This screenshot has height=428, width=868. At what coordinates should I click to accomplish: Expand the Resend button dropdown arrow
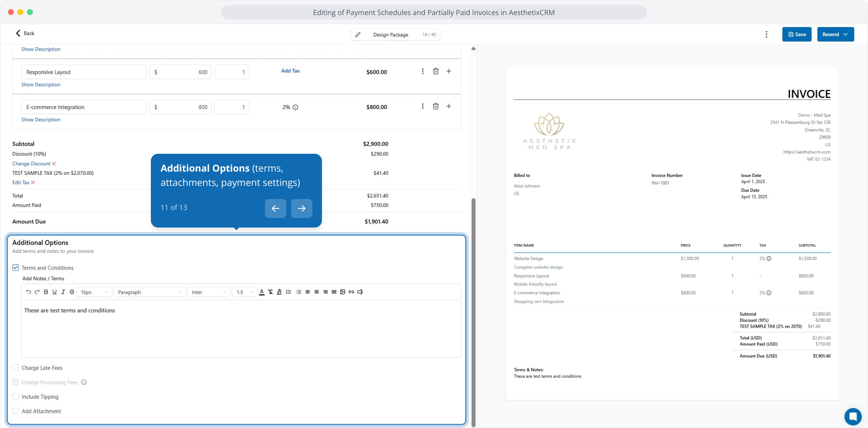[x=846, y=34]
